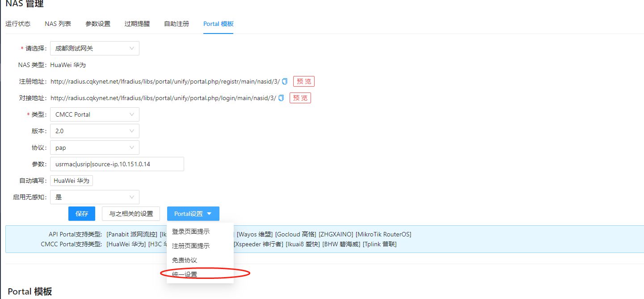Go to the 参数设置 tab
This screenshot has width=644, height=299.
pyautogui.click(x=98, y=24)
